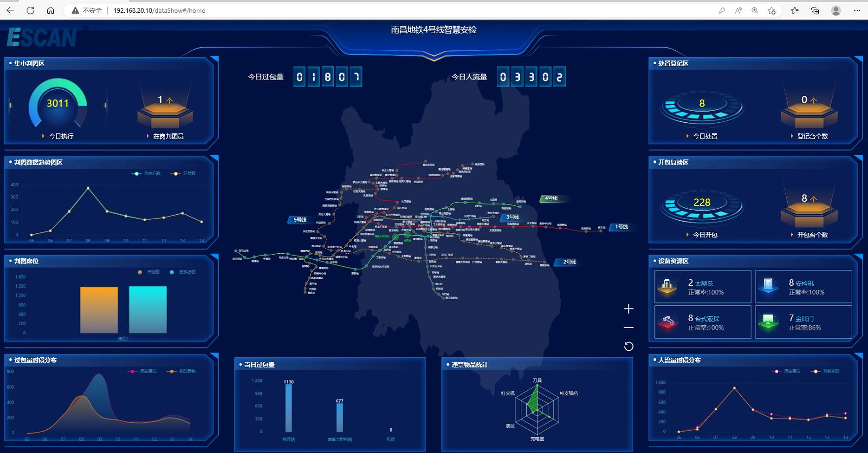Click the 桃苑站 bar in 当日过包量 chart
Image resolution: width=868 pixels, height=453 pixels.
289,408
